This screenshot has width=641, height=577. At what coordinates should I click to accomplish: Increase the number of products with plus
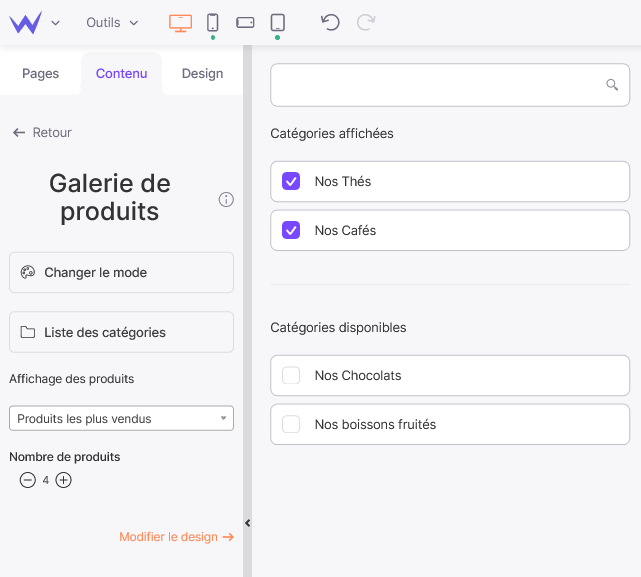pos(63,480)
